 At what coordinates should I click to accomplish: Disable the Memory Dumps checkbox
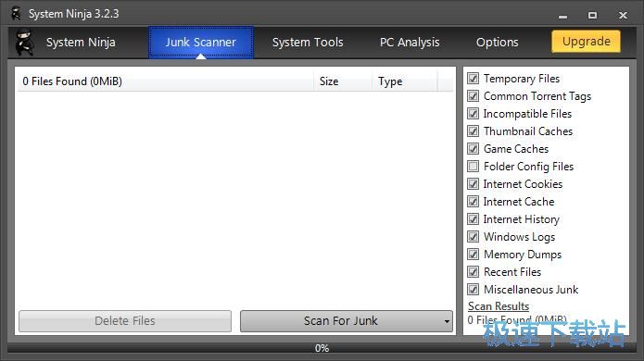[473, 255]
